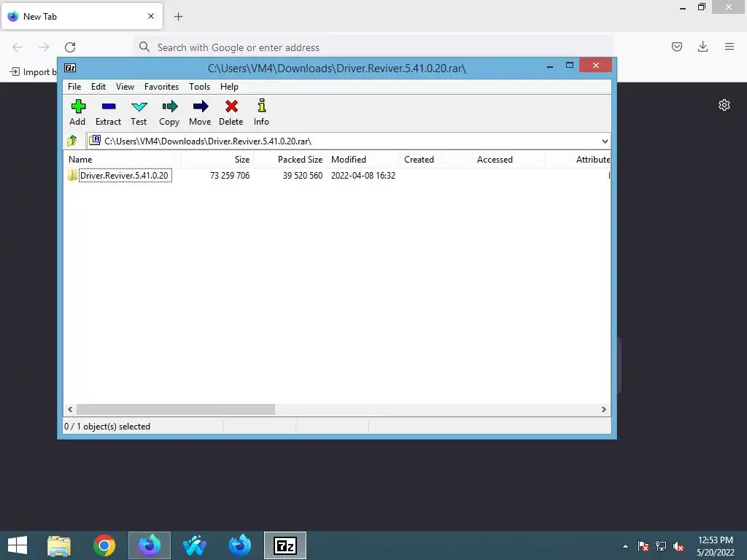Sort by the Name column header
Viewport: 747px width, 560px height.
[x=122, y=160]
